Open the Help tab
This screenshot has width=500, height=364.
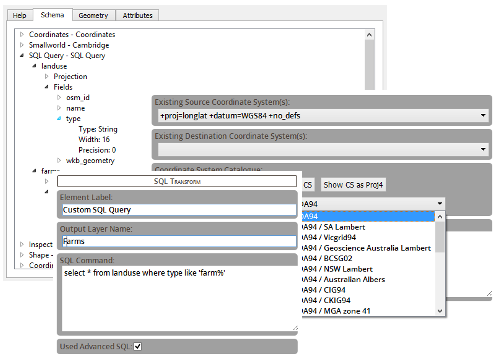point(19,15)
